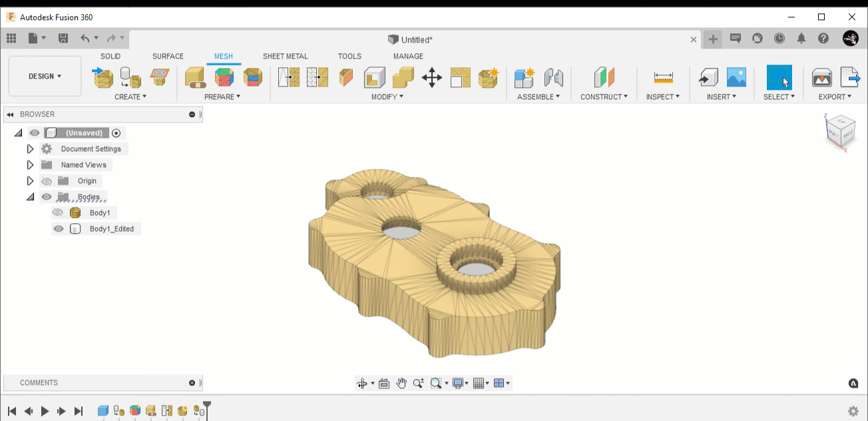The height and width of the screenshot is (421, 868).
Task: Switch to the TOOLS tab
Action: 349,57
